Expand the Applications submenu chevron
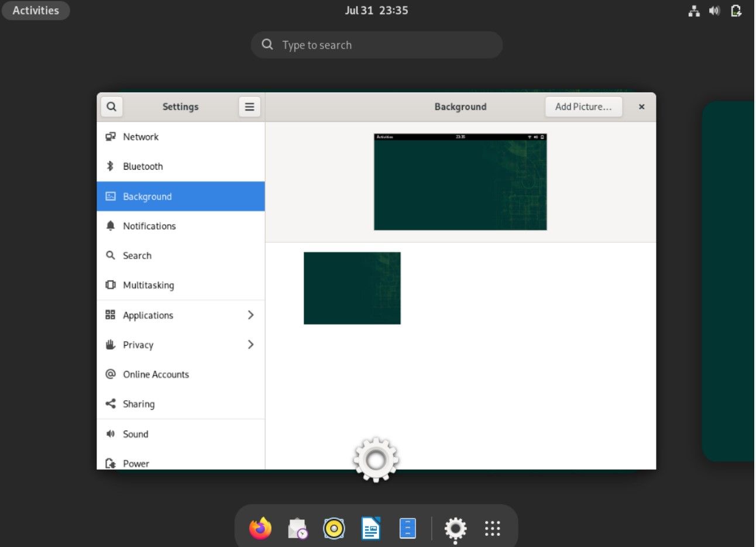This screenshot has height=547, width=756. click(250, 315)
